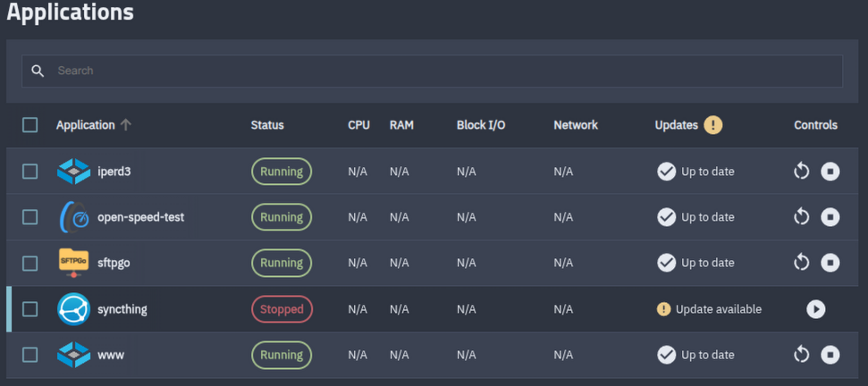This screenshot has height=386, width=868.
Task: Toggle the www row checkbox
Action: tap(30, 355)
